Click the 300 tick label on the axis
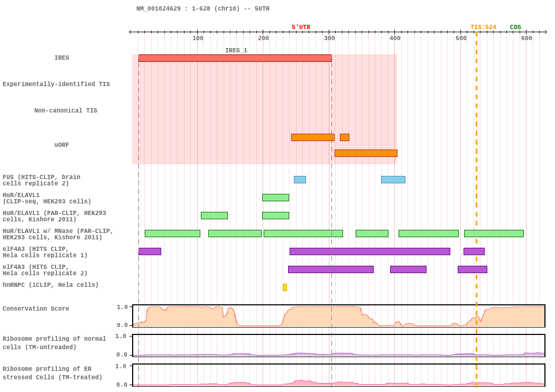The height and width of the screenshot is (392, 555). 329,38
